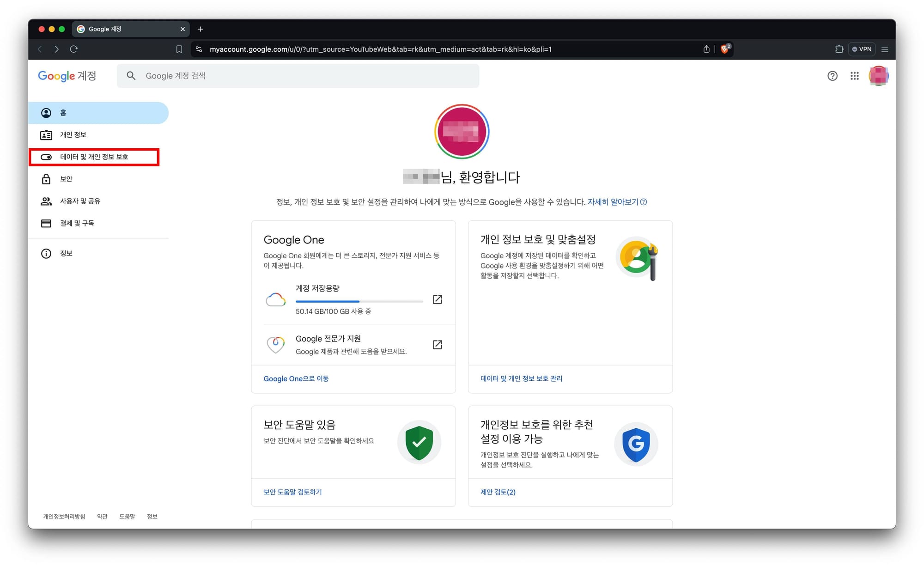Click 도움말 footer link
The height and width of the screenshot is (566, 924).
tap(127, 517)
